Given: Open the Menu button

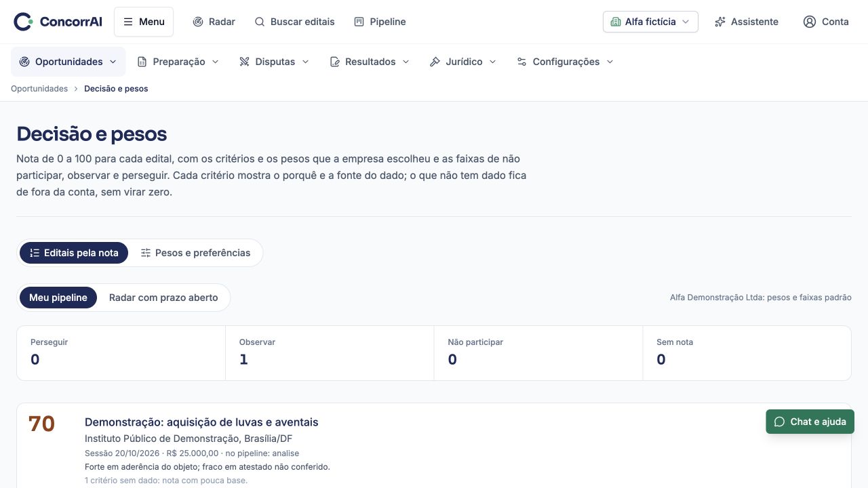Looking at the screenshot, I should coord(144,22).
